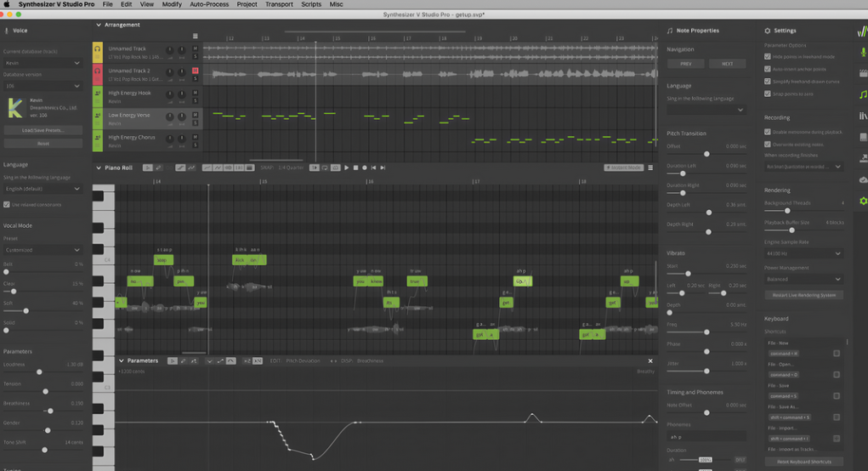Open the Voice panel microphone icon in sidebar
The height and width of the screenshot is (471, 868).
click(863, 52)
